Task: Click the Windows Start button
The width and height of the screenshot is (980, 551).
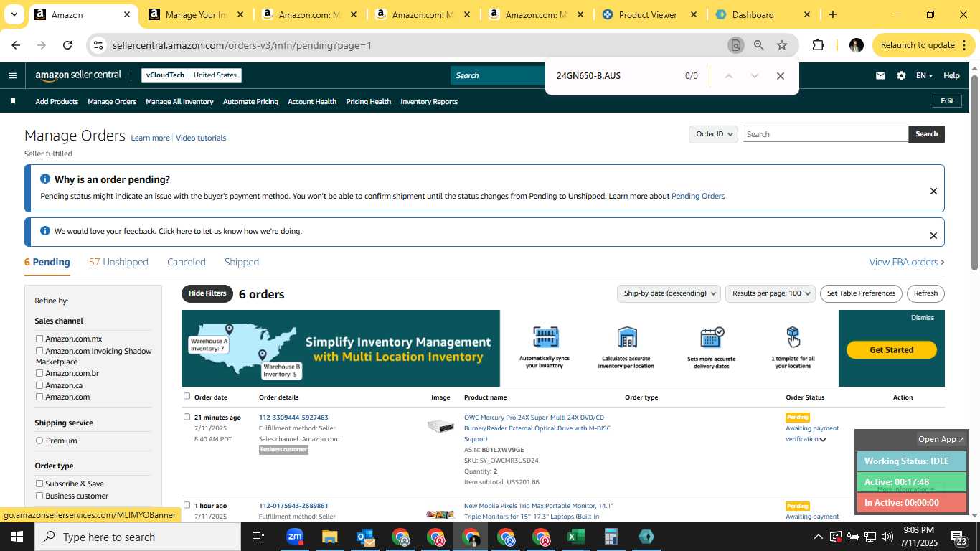Action: (x=17, y=537)
